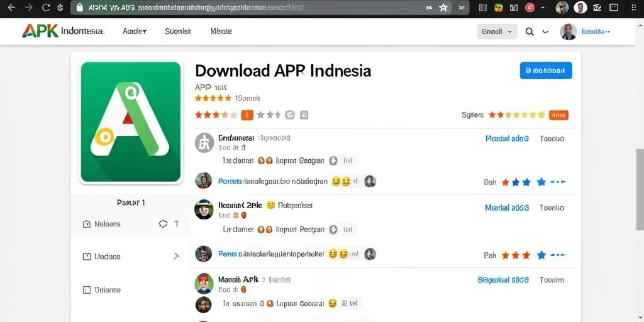Click the dark avatar below the Menoit avatar

203,304
